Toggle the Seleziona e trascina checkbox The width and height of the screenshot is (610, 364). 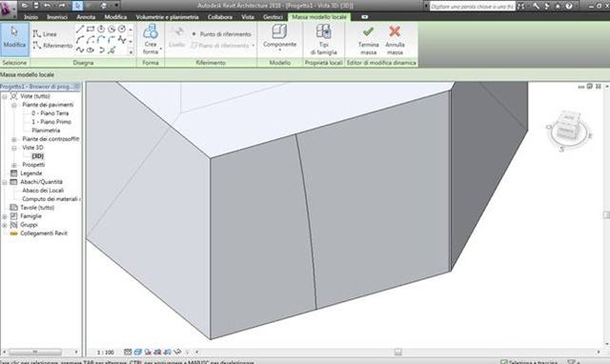point(504,362)
